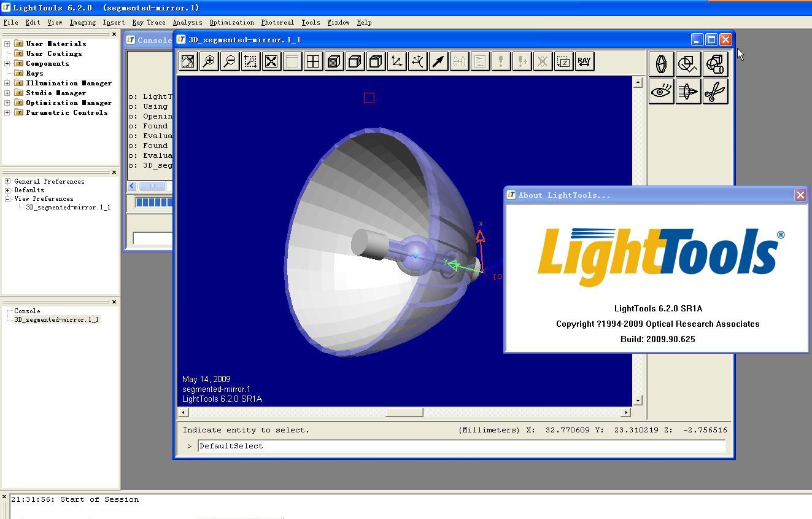Viewport: 812px width, 519px height.
Task: Switch to solid shaded cube rendering
Action: pyautogui.click(x=334, y=61)
